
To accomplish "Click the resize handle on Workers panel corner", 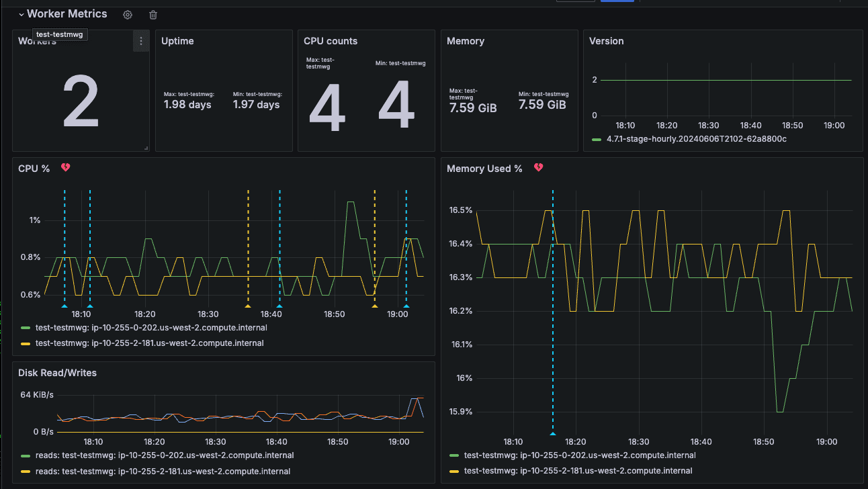I will (x=146, y=147).
